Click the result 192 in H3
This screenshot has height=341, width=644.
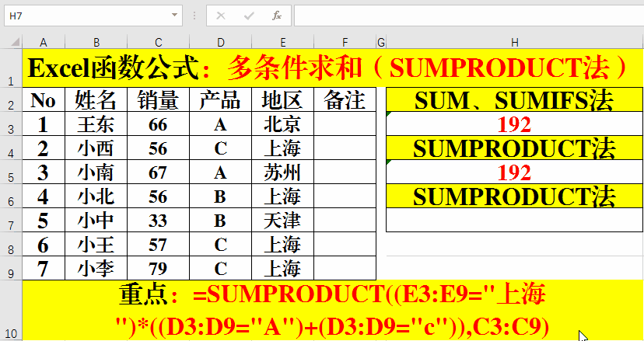(515, 124)
